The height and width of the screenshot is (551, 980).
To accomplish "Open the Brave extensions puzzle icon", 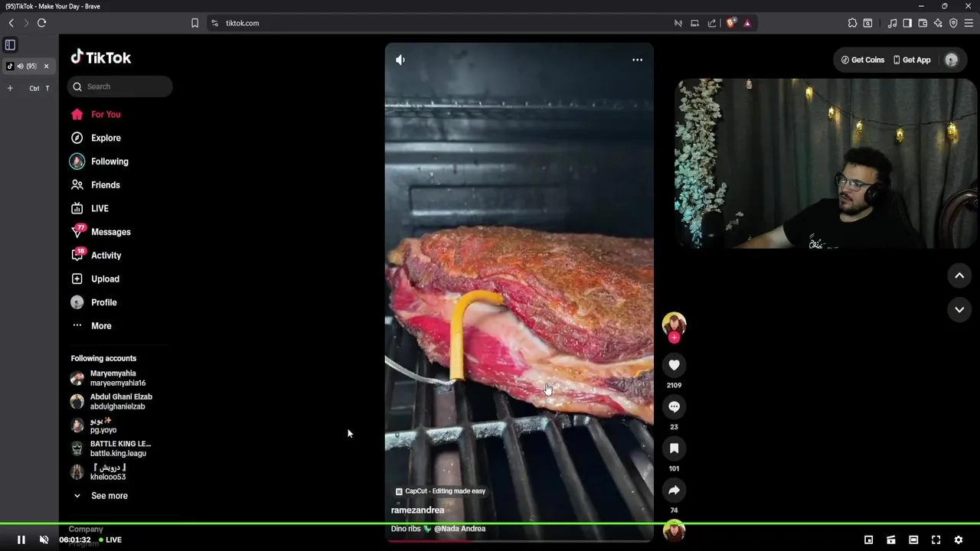I will point(852,23).
